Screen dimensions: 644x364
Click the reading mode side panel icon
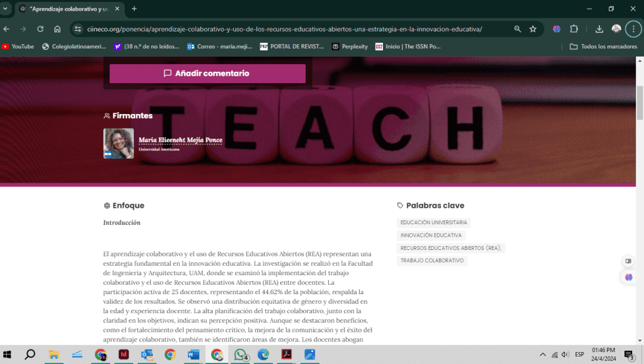click(x=628, y=261)
